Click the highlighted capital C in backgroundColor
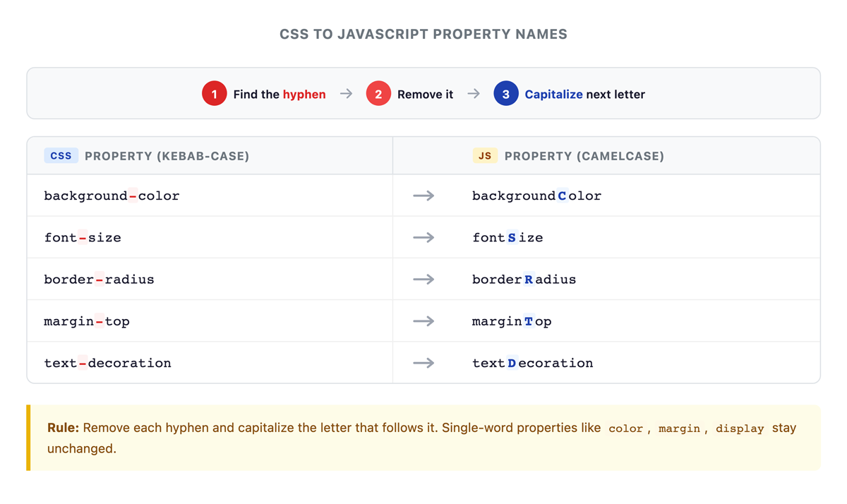 tap(562, 196)
